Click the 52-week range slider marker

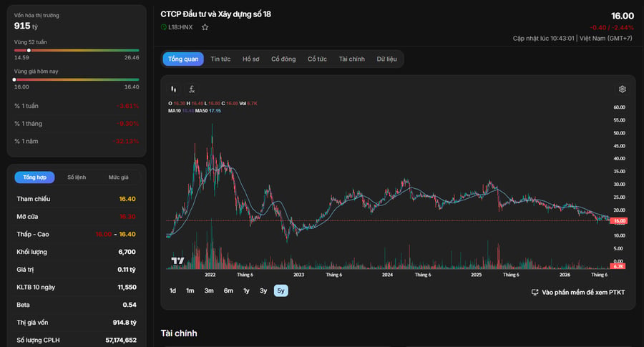(29, 50)
